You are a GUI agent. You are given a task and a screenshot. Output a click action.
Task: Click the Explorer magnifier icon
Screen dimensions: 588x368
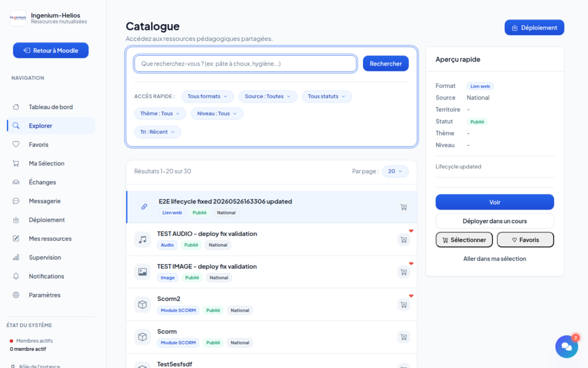16,126
